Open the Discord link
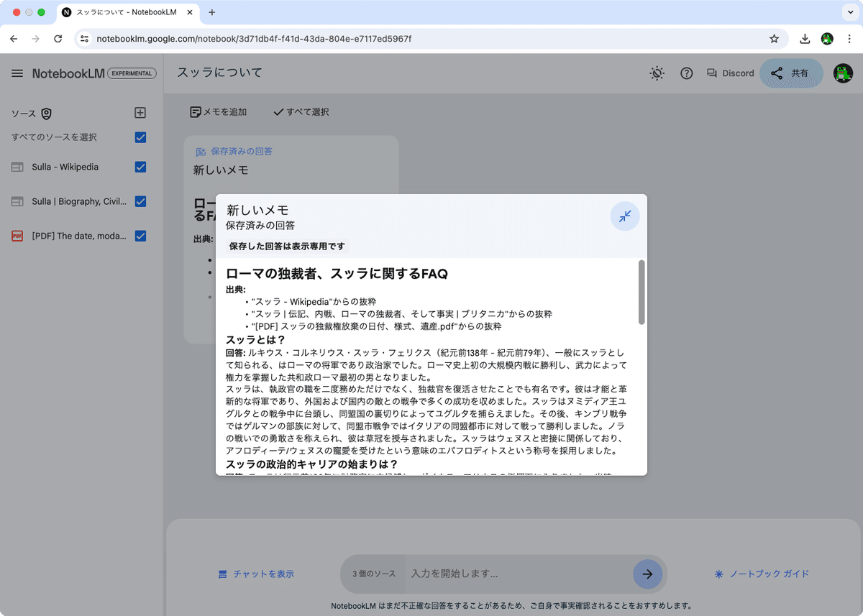The width and height of the screenshot is (863, 616). click(730, 73)
